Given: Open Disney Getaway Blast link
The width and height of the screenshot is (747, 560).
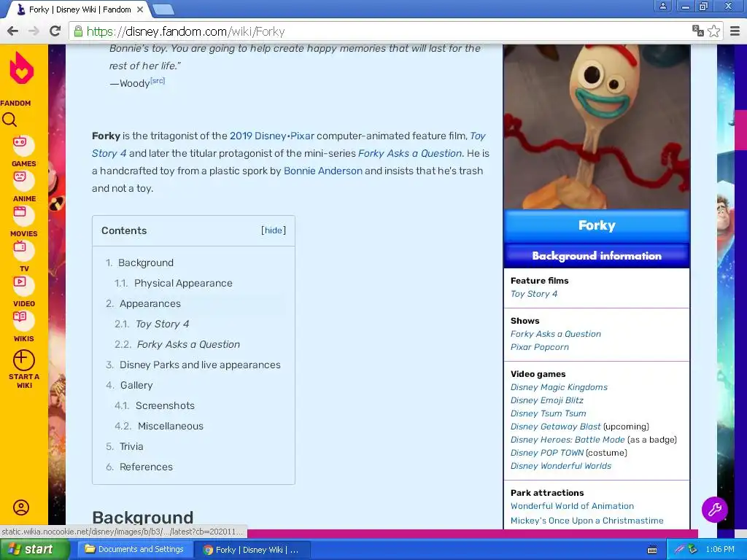Looking at the screenshot, I should (x=555, y=427).
